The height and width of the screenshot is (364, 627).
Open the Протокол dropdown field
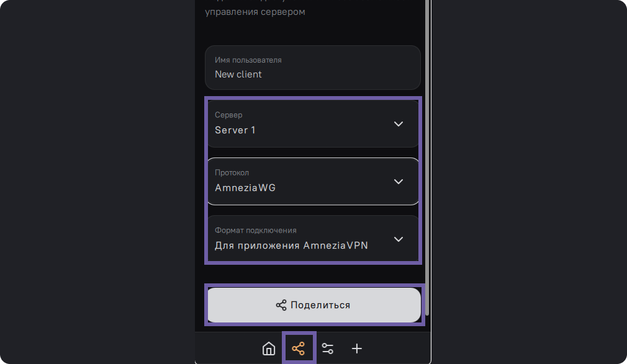313,182
